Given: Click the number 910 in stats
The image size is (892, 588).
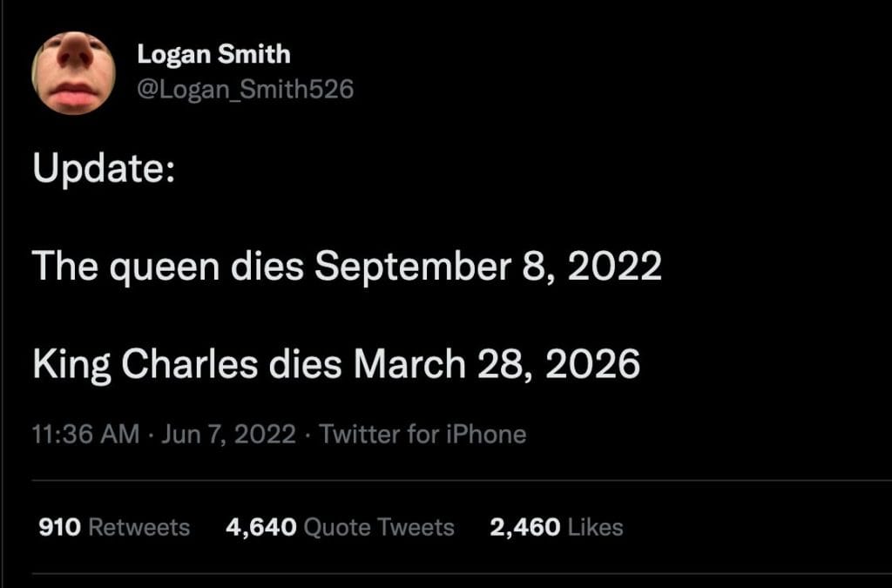Looking at the screenshot, I should tap(60, 527).
